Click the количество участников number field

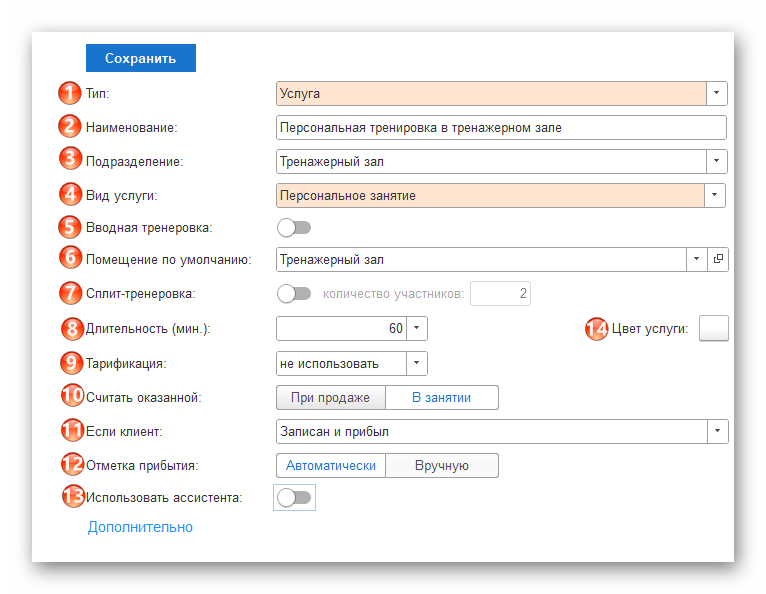(x=500, y=294)
